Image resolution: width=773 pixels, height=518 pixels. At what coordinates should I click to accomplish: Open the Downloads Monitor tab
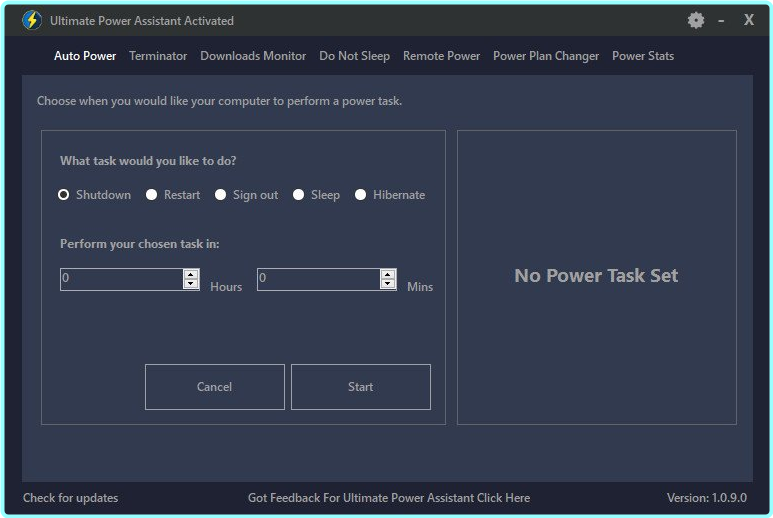point(253,56)
